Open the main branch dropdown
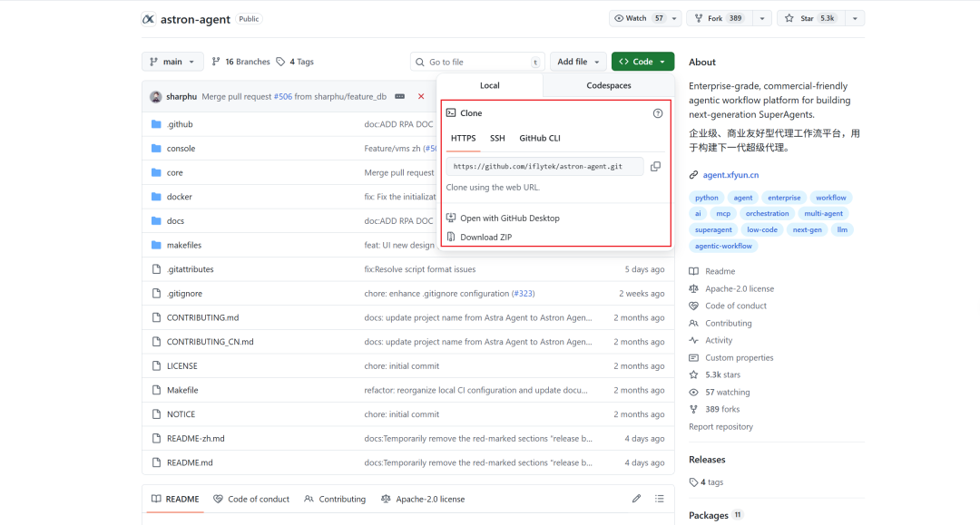This screenshot has width=980, height=525. click(x=172, y=62)
